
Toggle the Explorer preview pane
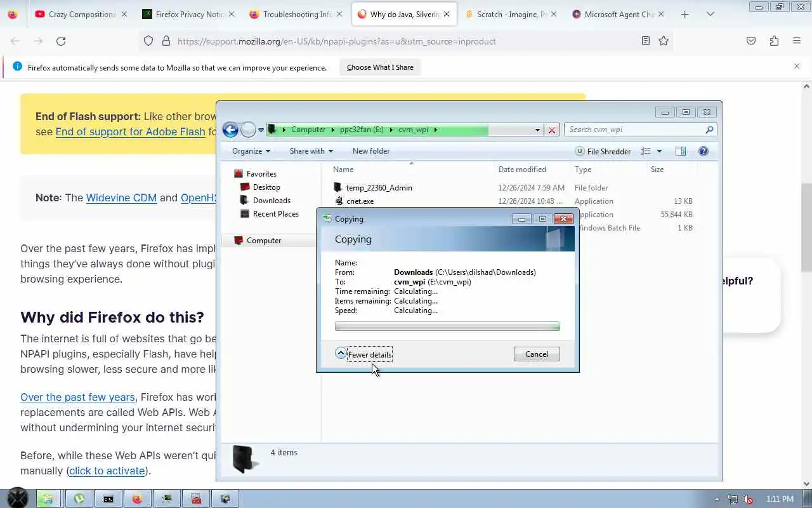tap(681, 151)
